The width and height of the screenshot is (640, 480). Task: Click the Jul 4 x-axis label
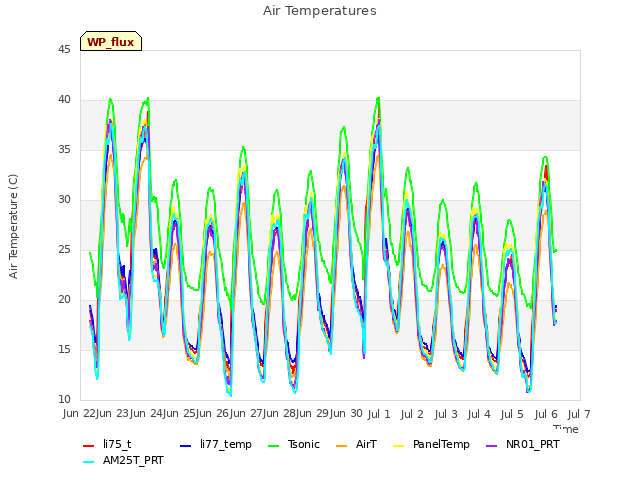pos(479,414)
